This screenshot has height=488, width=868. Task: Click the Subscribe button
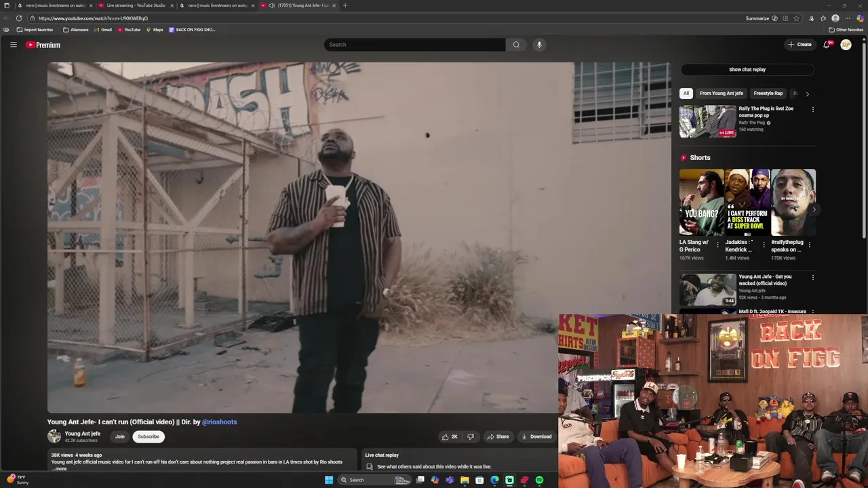pyautogui.click(x=149, y=436)
